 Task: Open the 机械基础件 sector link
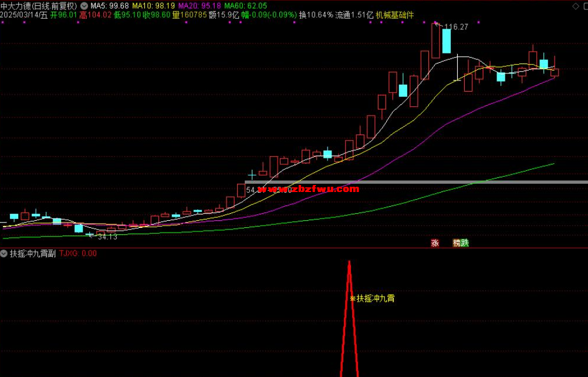coord(395,15)
